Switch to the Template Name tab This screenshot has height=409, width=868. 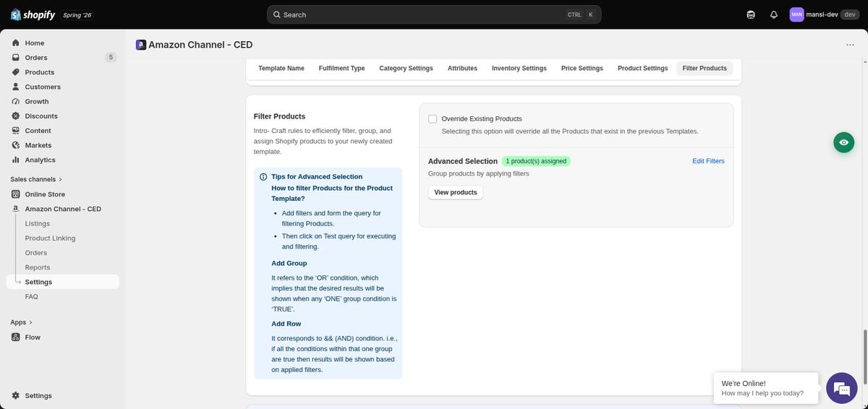(281, 68)
